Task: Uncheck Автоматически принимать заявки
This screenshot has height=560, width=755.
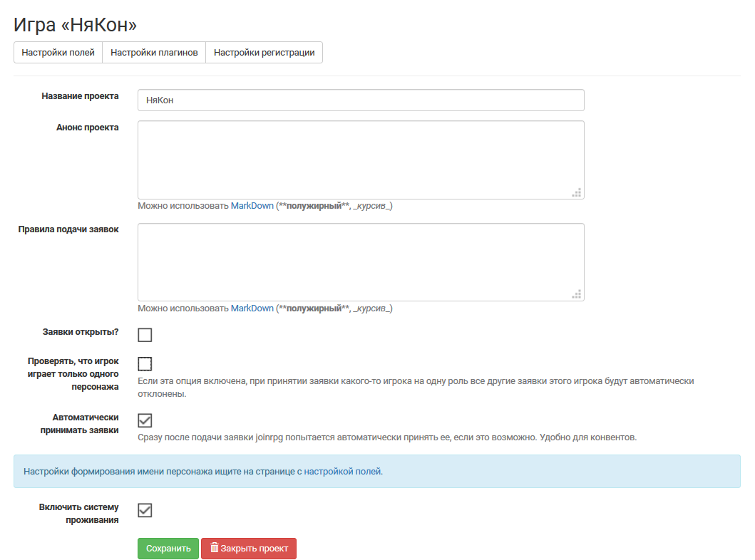Action: [145, 420]
